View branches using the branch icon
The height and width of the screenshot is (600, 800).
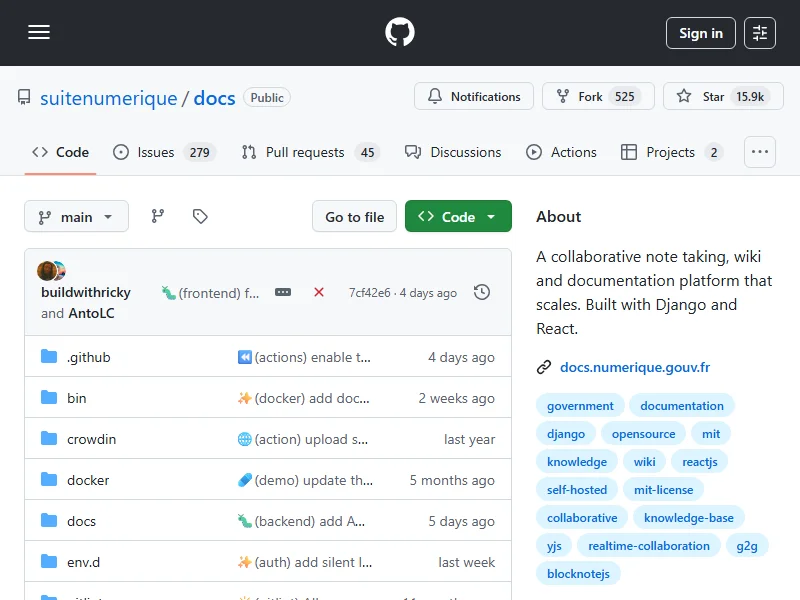pyautogui.click(x=157, y=216)
